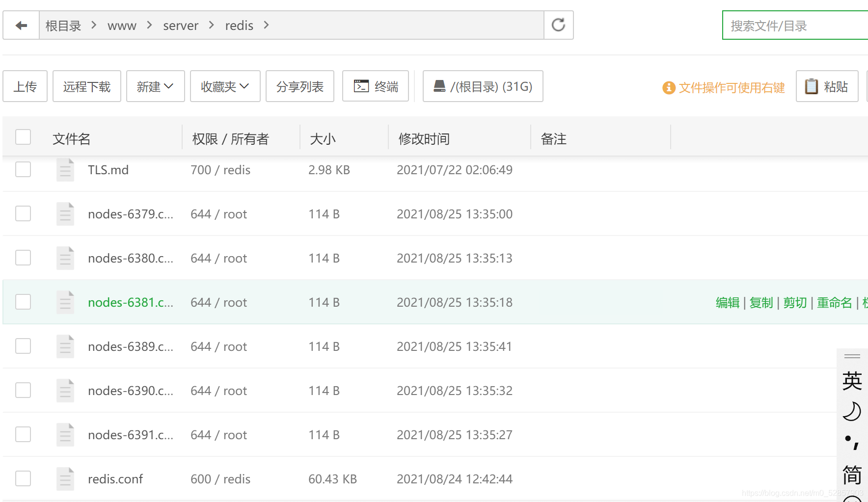Click the file icon for nodes-6390 config
The image size is (868, 502).
(x=65, y=391)
